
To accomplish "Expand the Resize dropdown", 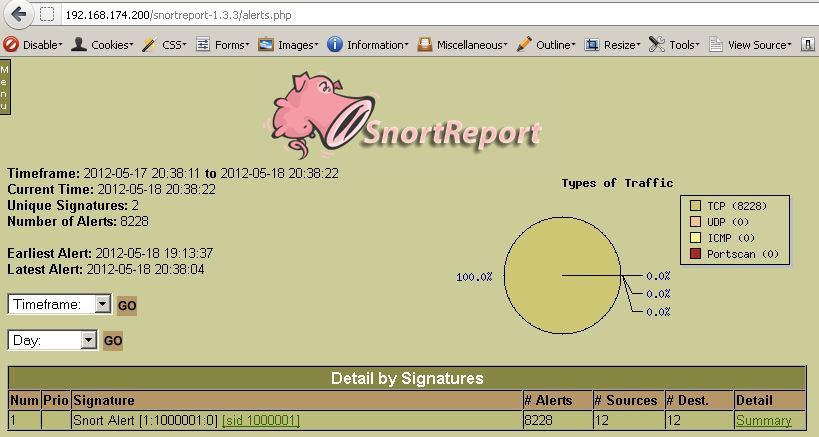I will pos(622,45).
